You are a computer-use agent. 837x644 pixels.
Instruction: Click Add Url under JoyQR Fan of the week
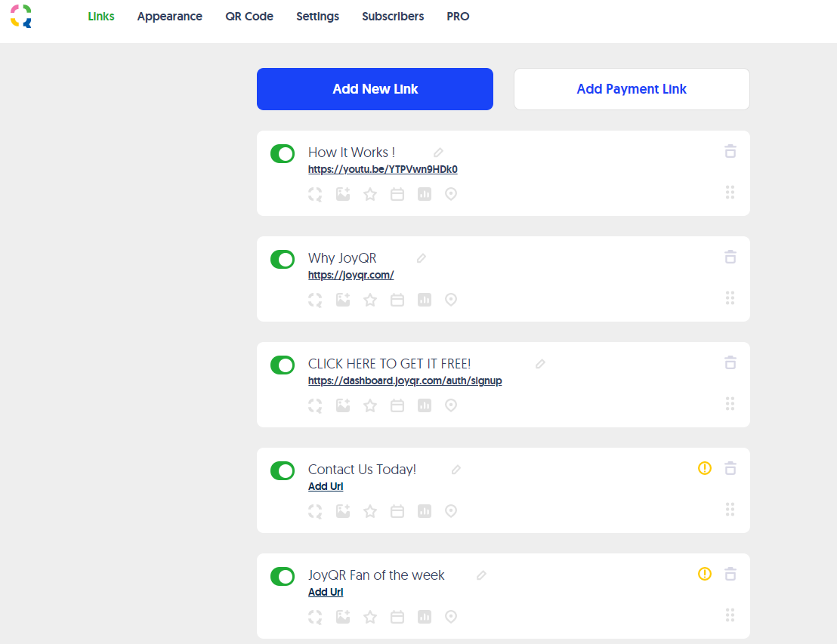pos(326,592)
